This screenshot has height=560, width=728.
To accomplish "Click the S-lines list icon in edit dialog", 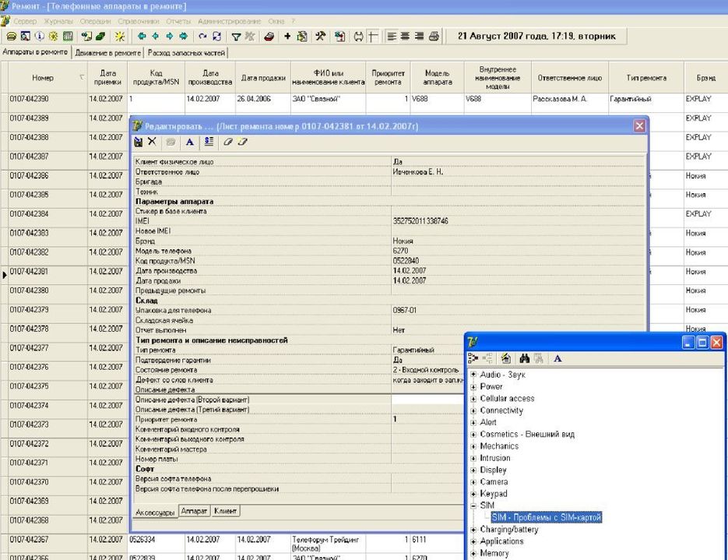I will (209, 142).
